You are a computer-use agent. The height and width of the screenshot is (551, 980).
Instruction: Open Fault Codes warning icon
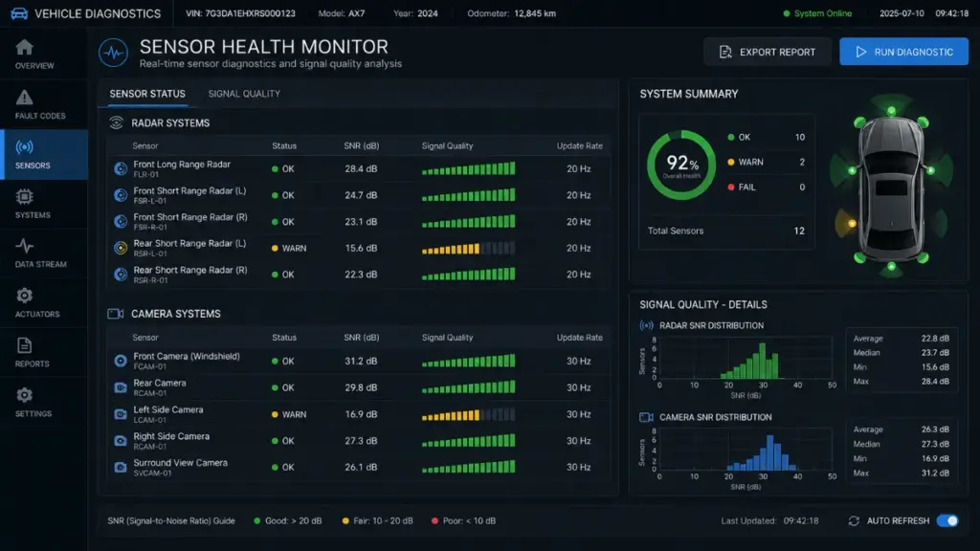coord(24,98)
